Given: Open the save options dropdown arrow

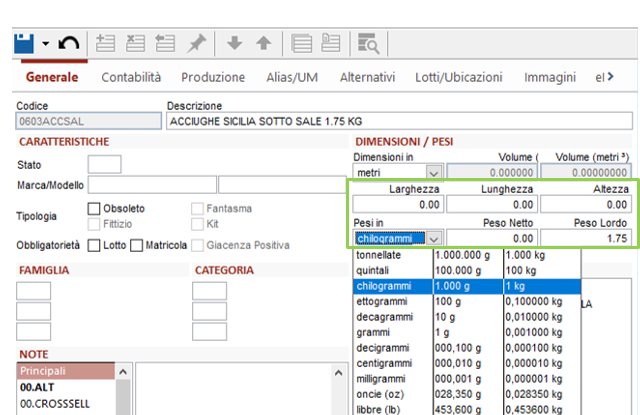Looking at the screenshot, I should tap(46, 43).
